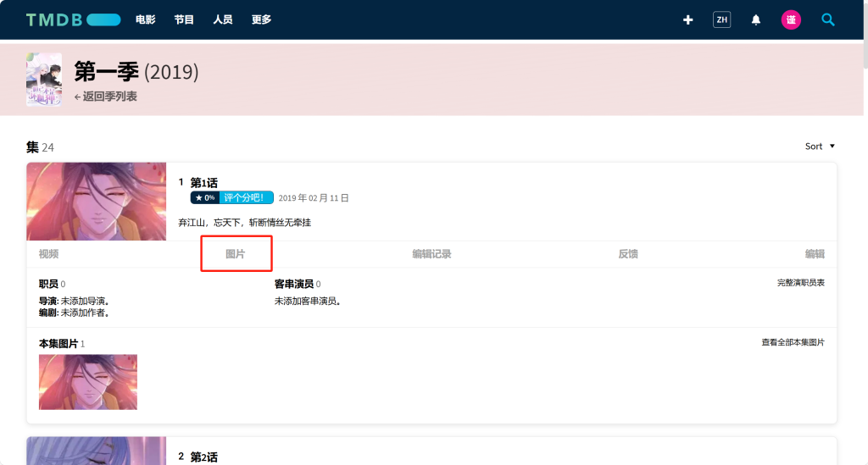This screenshot has height=465, width=868.
Task: Open the 更多 menu
Action: click(261, 19)
